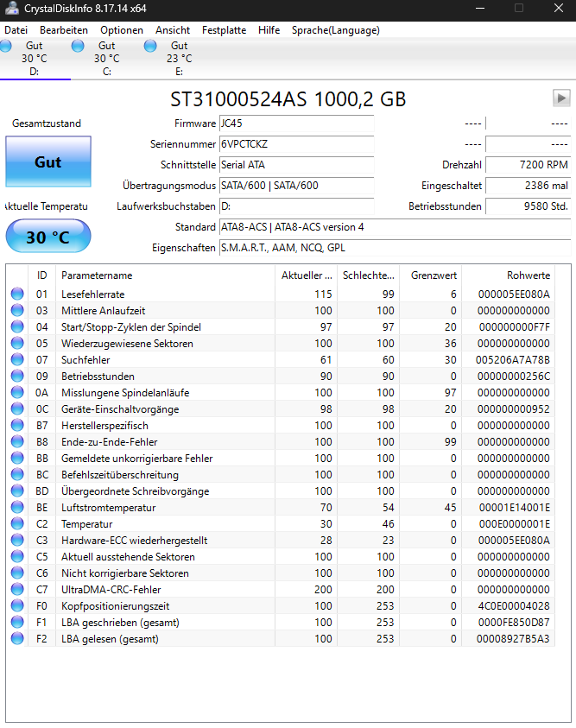Image resolution: width=576 pixels, height=728 pixels.
Task: Click the Laufwerksbuchstaben field D:
Action: 296,206
